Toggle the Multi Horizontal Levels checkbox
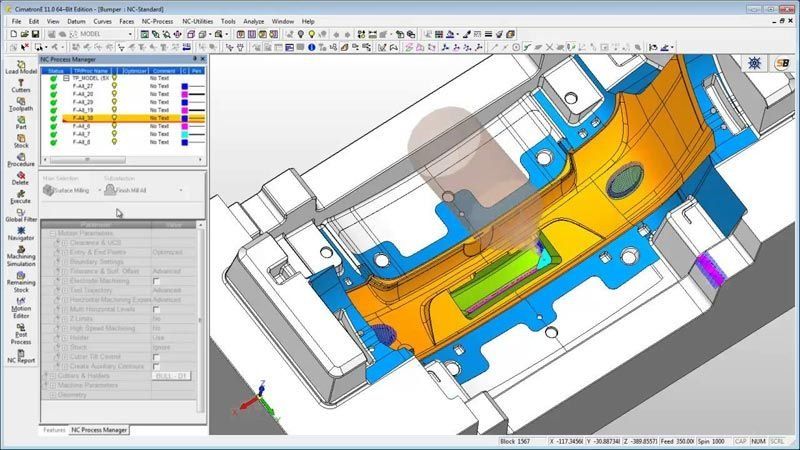800x450 pixels. pos(156,309)
